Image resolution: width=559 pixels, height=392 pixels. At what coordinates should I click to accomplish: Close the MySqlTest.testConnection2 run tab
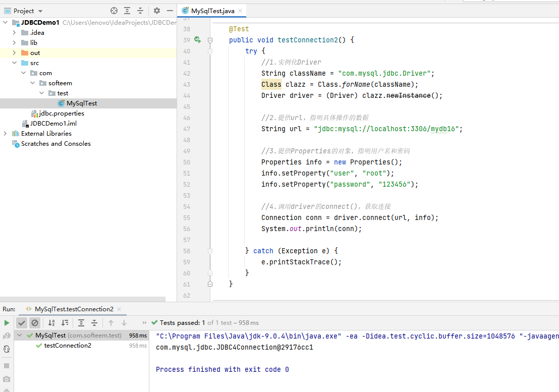coord(119,309)
